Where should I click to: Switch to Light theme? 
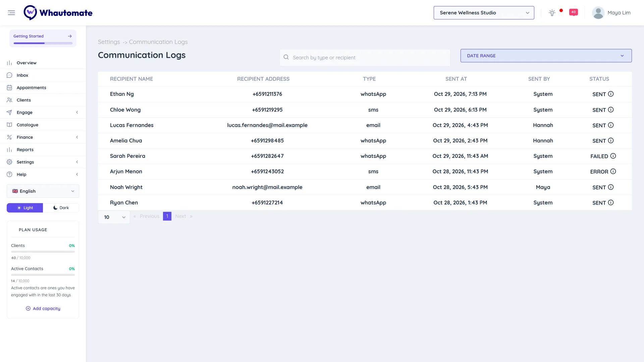coord(25,208)
